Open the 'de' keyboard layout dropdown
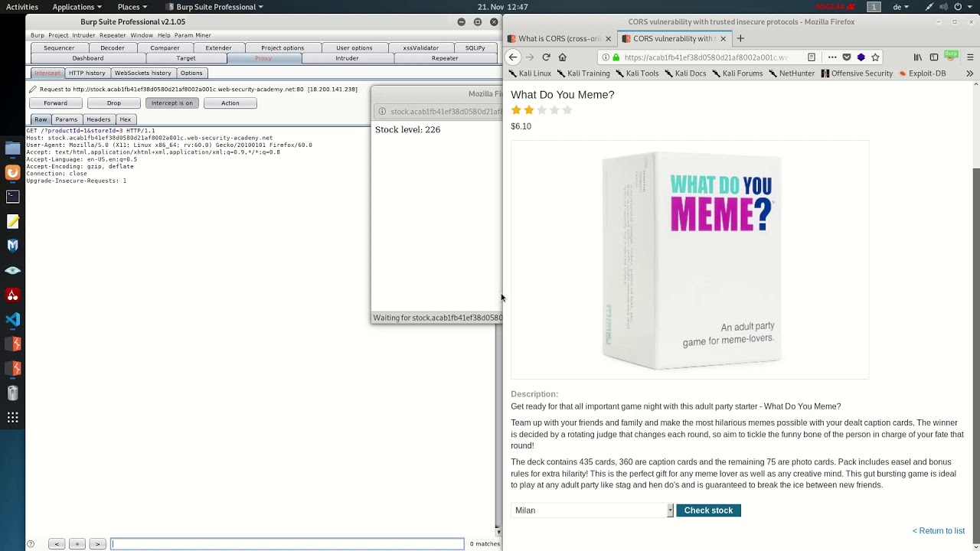 (x=901, y=7)
